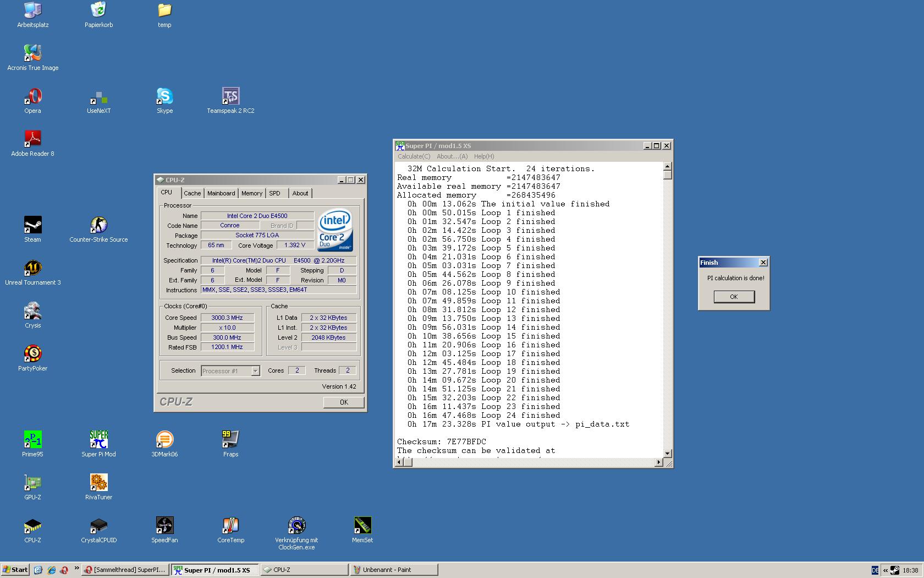This screenshot has width=924, height=578.
Task: Expand hidden system tray icons arrow
Action: pos(885,570)
